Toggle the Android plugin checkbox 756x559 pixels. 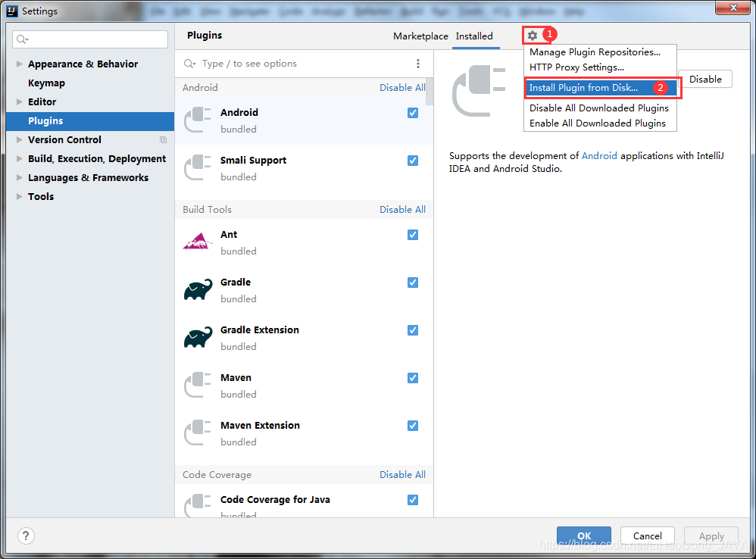pyautogui.click(x=413, y=113)
